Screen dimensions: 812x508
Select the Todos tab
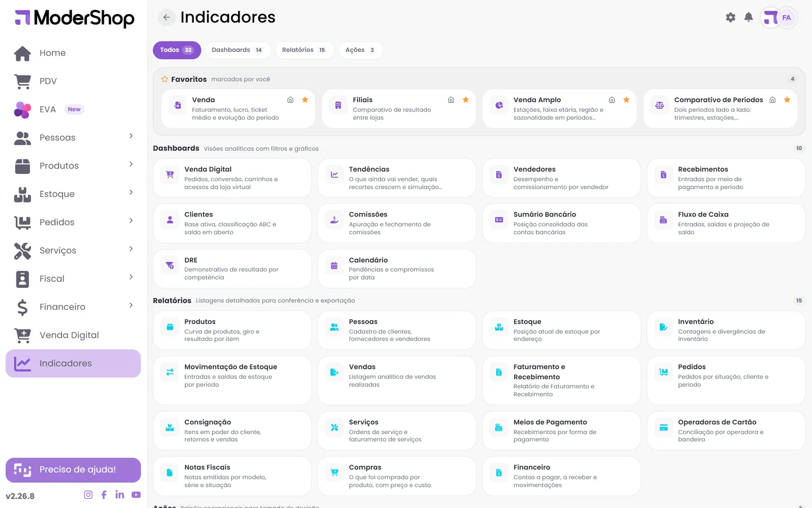(176, 50)
